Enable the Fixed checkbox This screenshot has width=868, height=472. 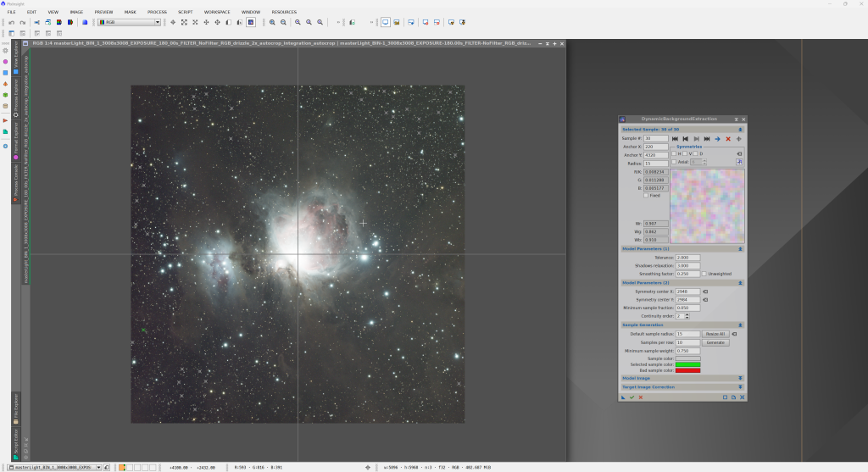coord(647,195)
